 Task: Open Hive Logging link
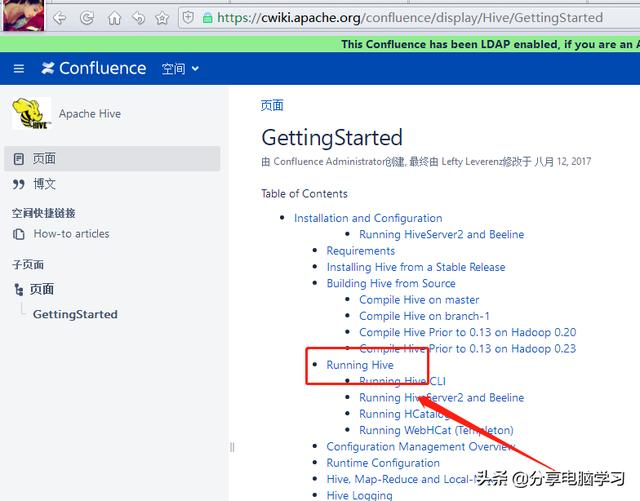[x=360, y=495]
